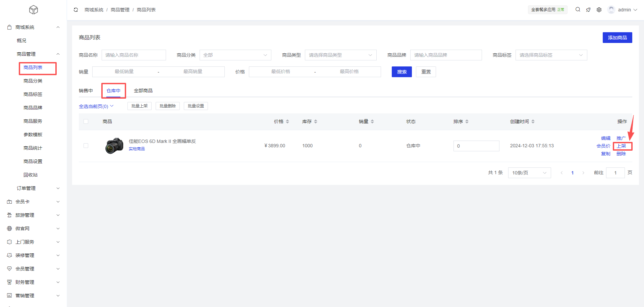Sort the list by 价格 column arrows
644x307 pixels.
point(287,121)
